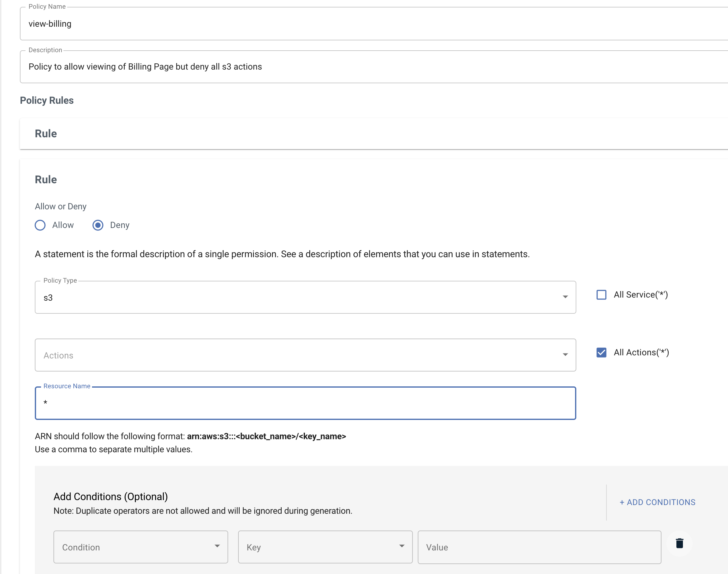Click the All Actions checked checkbox icon
Viewport: 728px width, 574px height.
[601, 353]
